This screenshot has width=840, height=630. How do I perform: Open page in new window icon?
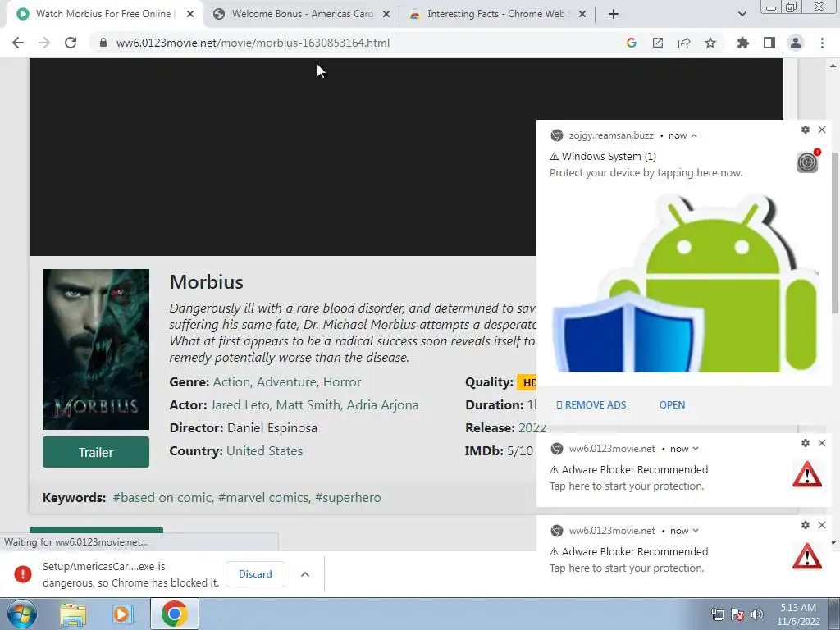click(x=657, y=43)
